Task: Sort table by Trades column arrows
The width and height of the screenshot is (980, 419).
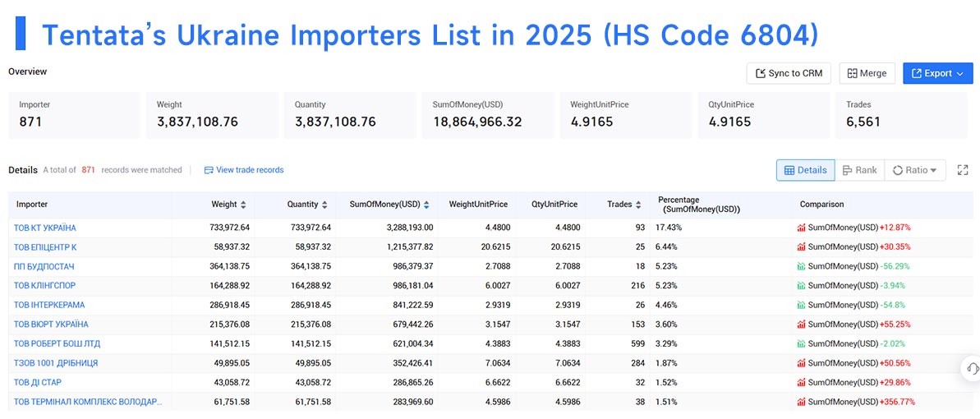Action: pyautogui.click(x=637, y=205)
